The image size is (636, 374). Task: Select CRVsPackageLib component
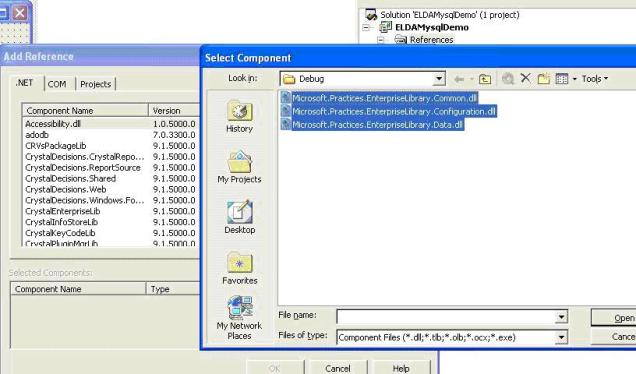[x=56, y=146]
